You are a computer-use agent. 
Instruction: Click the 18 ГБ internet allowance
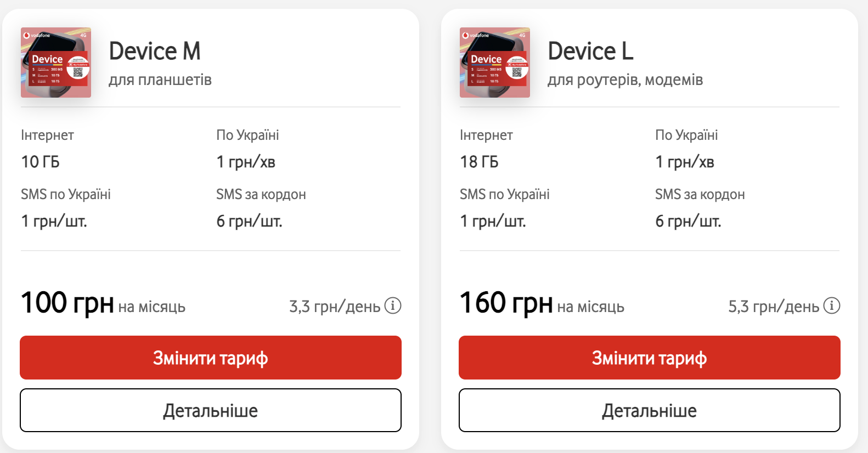coord(479,162)
